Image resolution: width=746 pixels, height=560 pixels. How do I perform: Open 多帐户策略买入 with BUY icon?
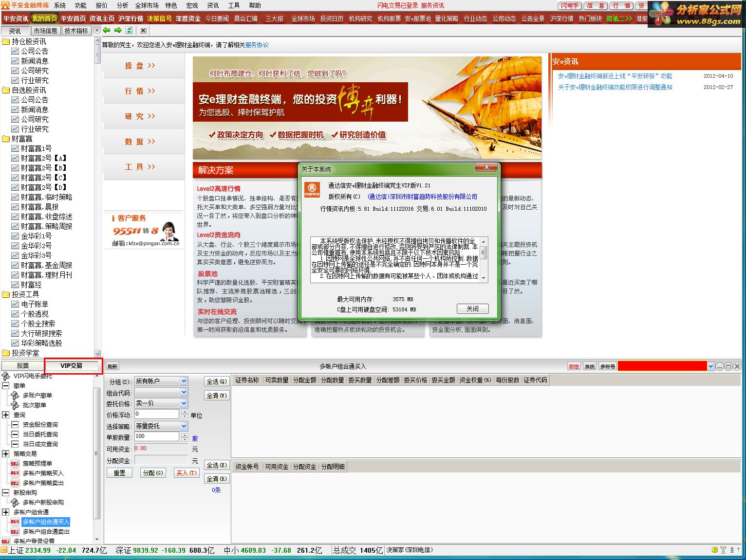coord(37,473)
